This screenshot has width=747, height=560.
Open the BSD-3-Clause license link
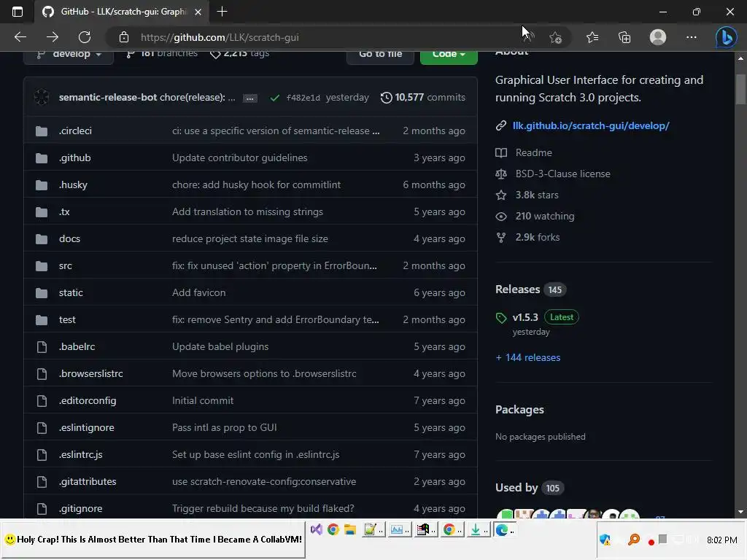tap(562, 174)
